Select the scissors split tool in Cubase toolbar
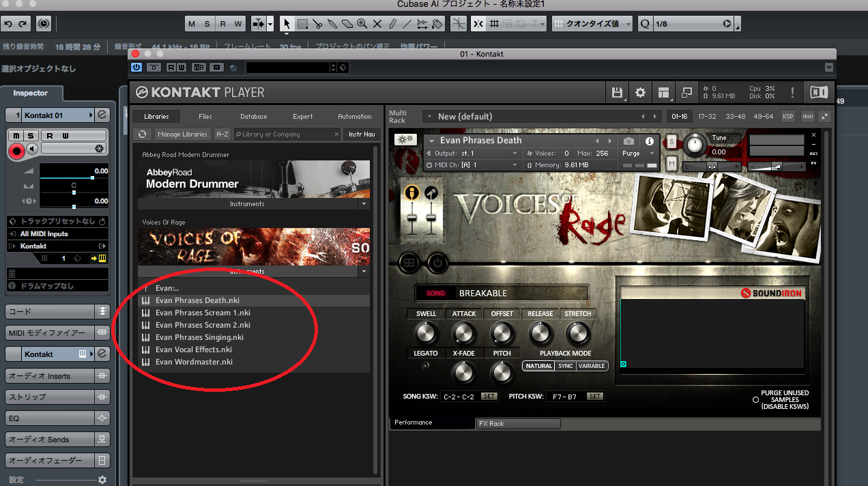The width and height of the screenshot is (868, 486). [317, 24]
